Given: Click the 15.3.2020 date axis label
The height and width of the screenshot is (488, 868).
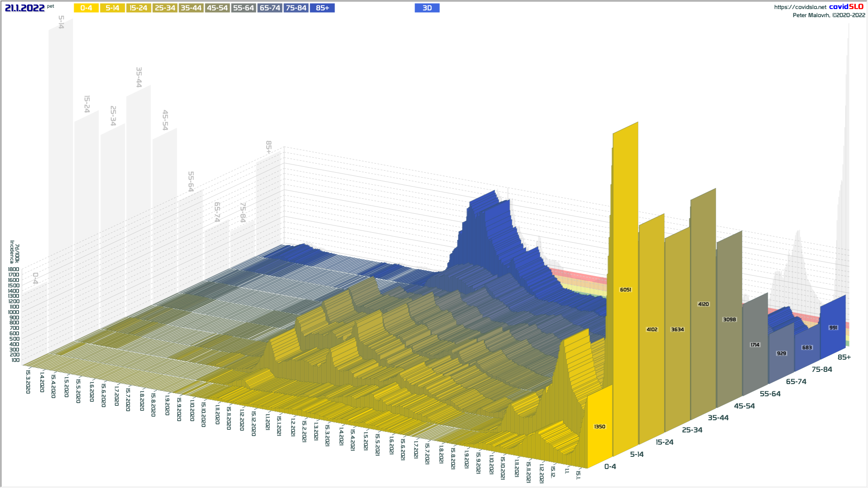Looking at the screenshot, I should point(28,382).
